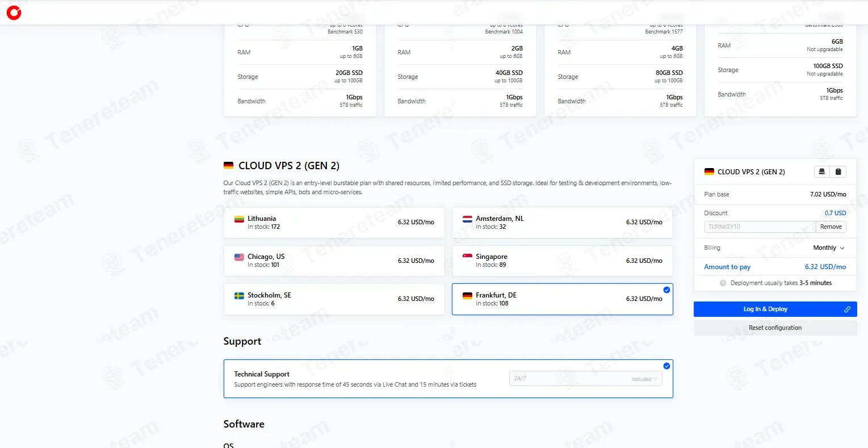868x448 pixels.
Task: Click the German flag for Frankfurt
Action: click(467, 295)
